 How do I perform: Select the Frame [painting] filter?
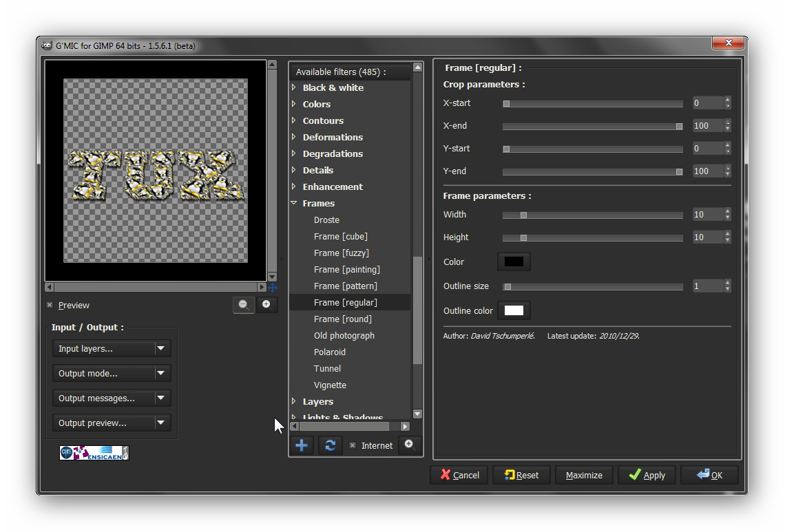(x=347, y=269)
